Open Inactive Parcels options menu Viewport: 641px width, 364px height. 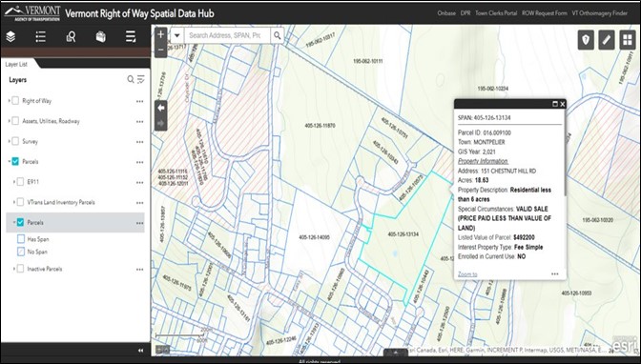pyautogui.click(x=140, y=270)
